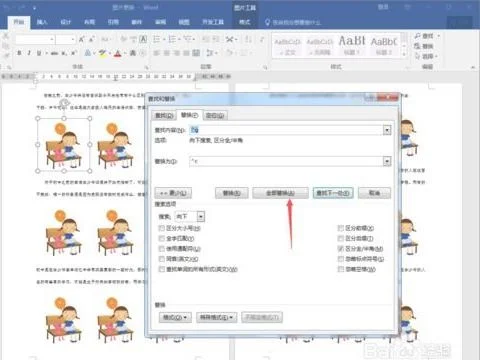Open the Replace with history dropdown arrow
480x360 pixels.
pos(387,161)
